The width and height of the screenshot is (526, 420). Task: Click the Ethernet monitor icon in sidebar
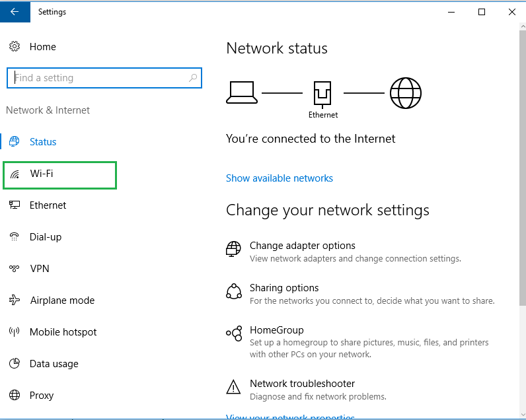pos(15,205)
